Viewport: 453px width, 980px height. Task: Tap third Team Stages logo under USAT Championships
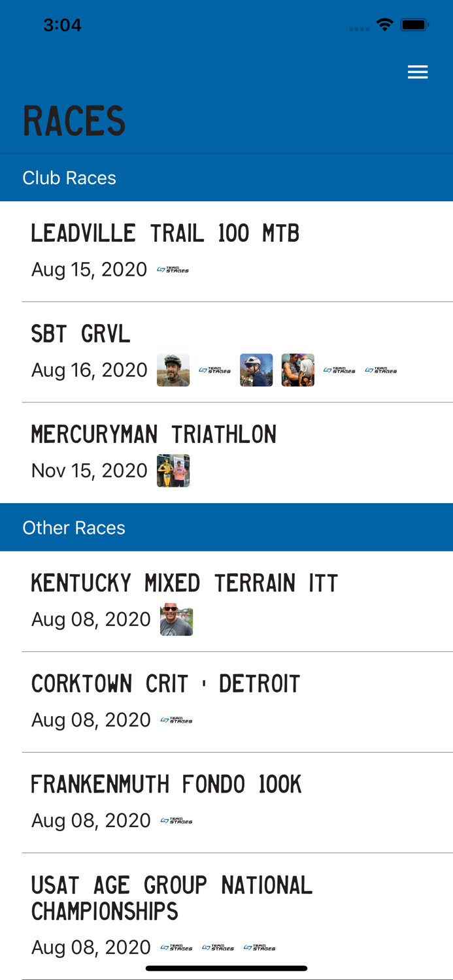click(260, 948)
